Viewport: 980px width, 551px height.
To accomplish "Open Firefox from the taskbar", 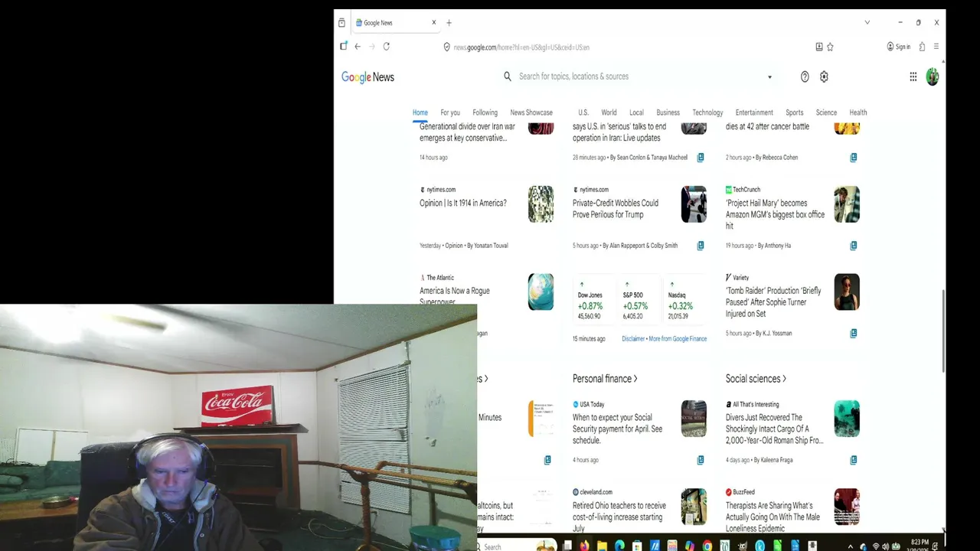I will [x=585, y=546].
